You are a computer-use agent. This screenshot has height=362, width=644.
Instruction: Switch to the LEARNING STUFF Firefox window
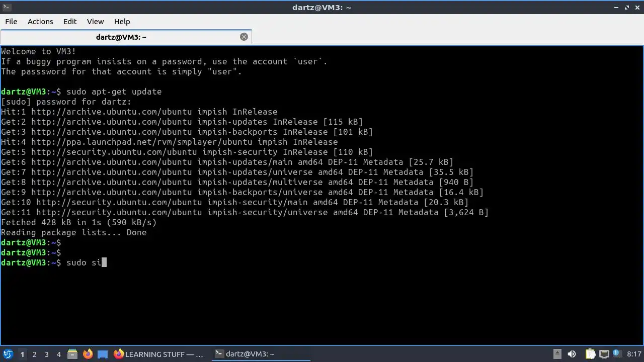[158, 354]
